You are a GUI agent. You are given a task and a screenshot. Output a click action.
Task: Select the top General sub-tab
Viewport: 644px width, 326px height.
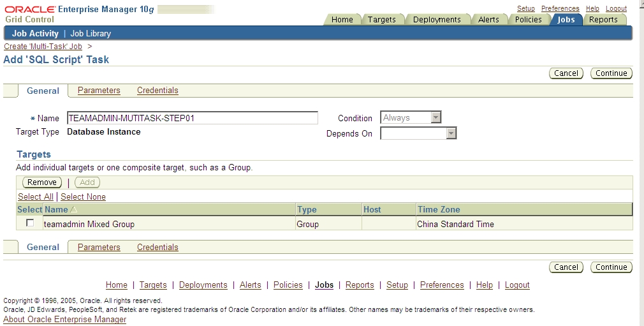43,91
